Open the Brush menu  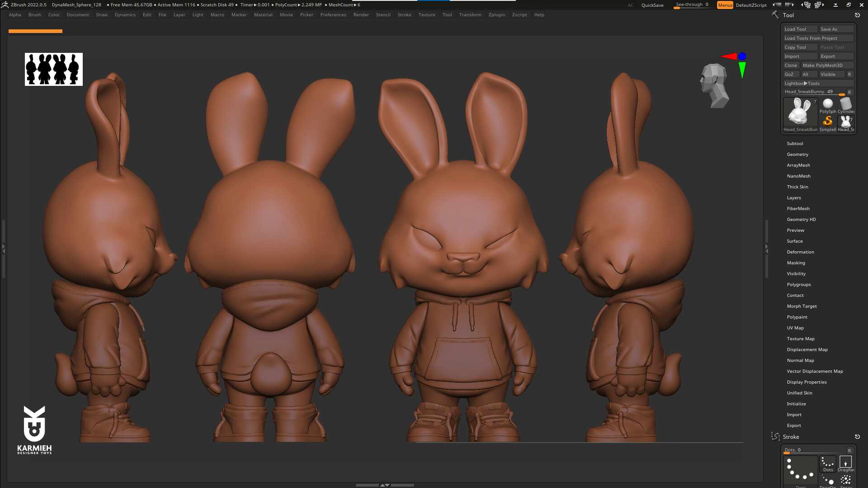(x=34, y=15)
